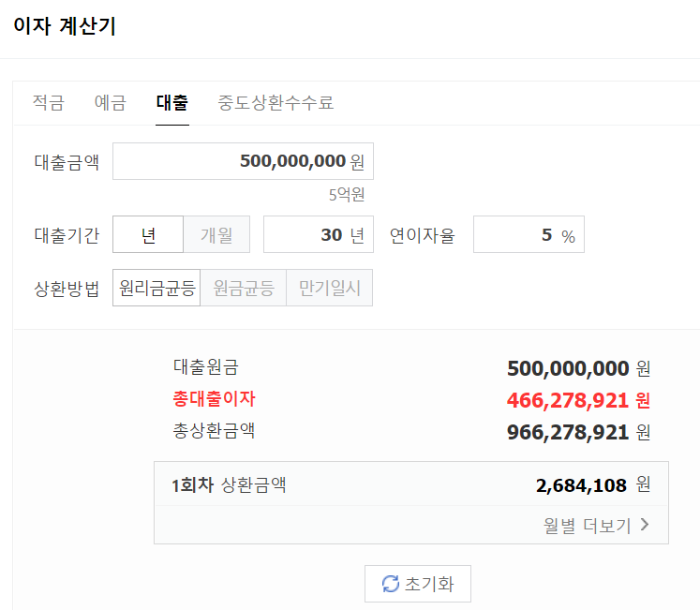
Task: Choose 만기일시 repayment method
Action: pos(330,289)
